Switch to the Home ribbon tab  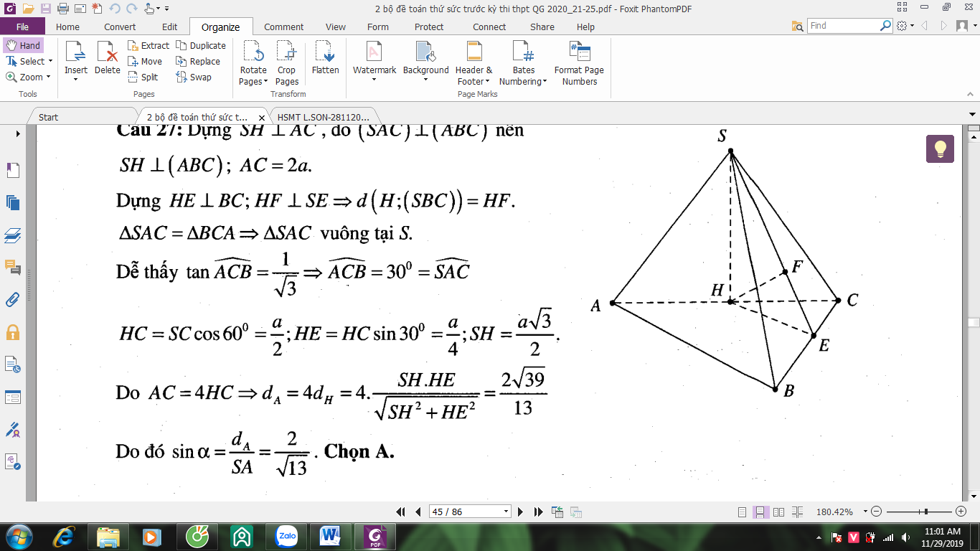pos(67,27)
